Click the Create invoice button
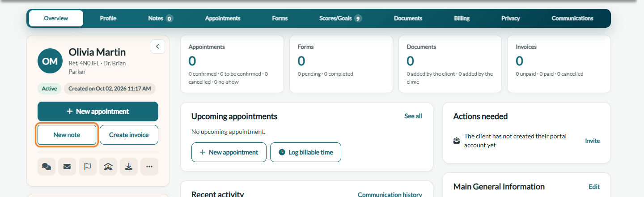The height and width of the screenshot is (197, 644). 129,135
